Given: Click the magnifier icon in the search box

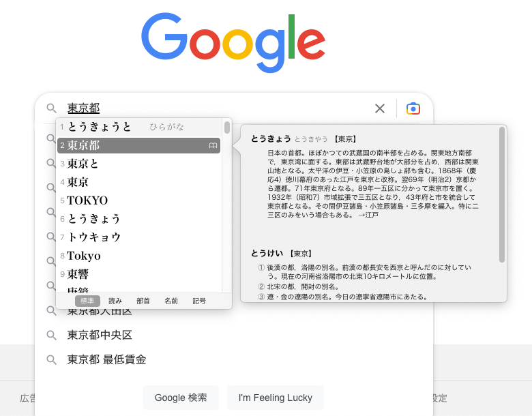Looking at the screenshot, I should (x=52, y=108).
